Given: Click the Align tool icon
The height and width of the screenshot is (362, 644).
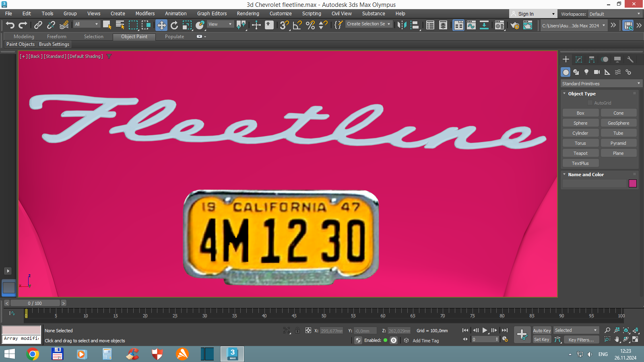Looking at the screenshot, I should (x=415, y=25).
